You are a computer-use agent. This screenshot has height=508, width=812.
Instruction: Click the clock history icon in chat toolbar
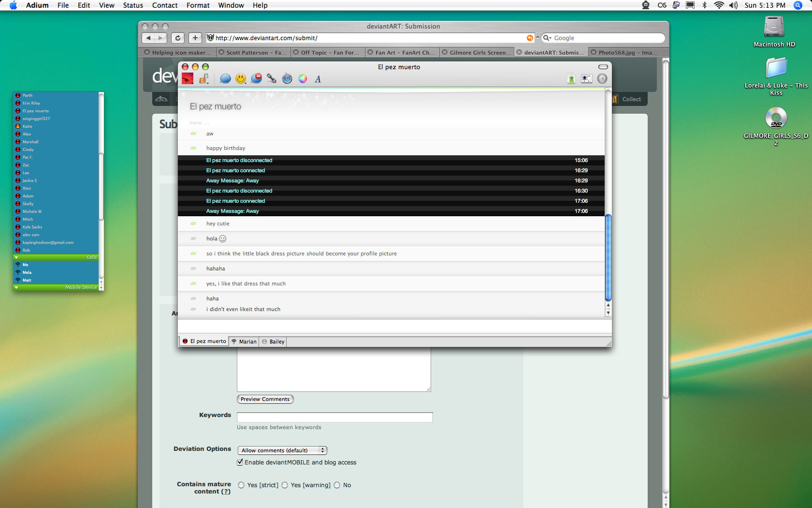(602, 78)
